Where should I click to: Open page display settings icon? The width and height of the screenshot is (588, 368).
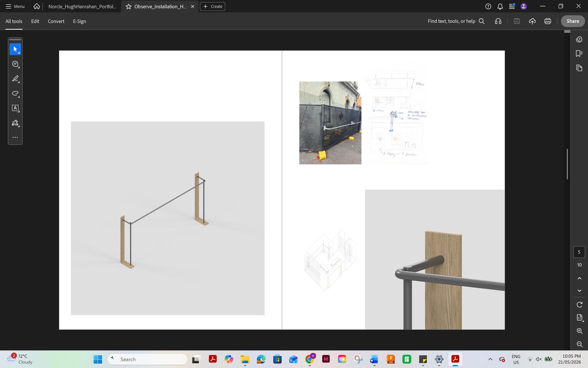[580, 318]
